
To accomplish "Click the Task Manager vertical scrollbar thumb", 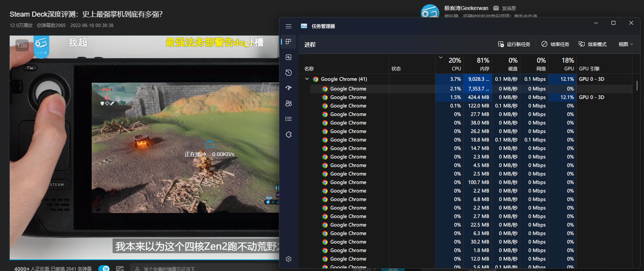I will click(x=637, y=85).
